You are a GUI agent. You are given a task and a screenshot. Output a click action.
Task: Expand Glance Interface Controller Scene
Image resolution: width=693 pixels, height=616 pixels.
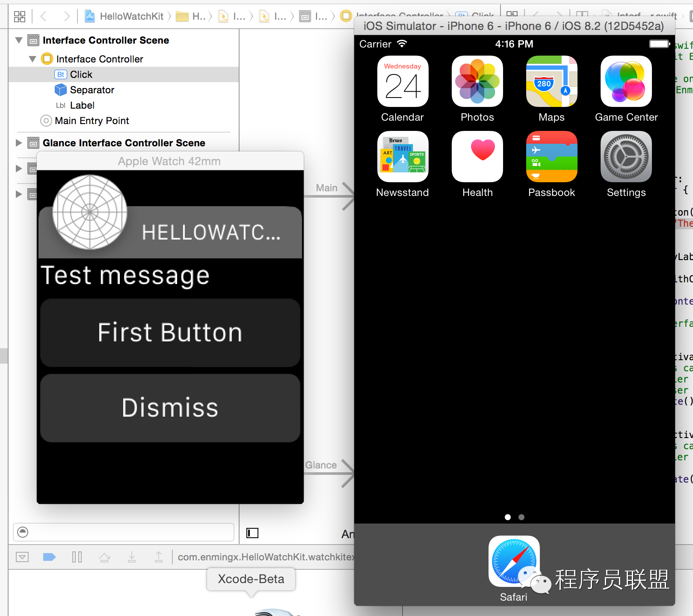point(19,143)
